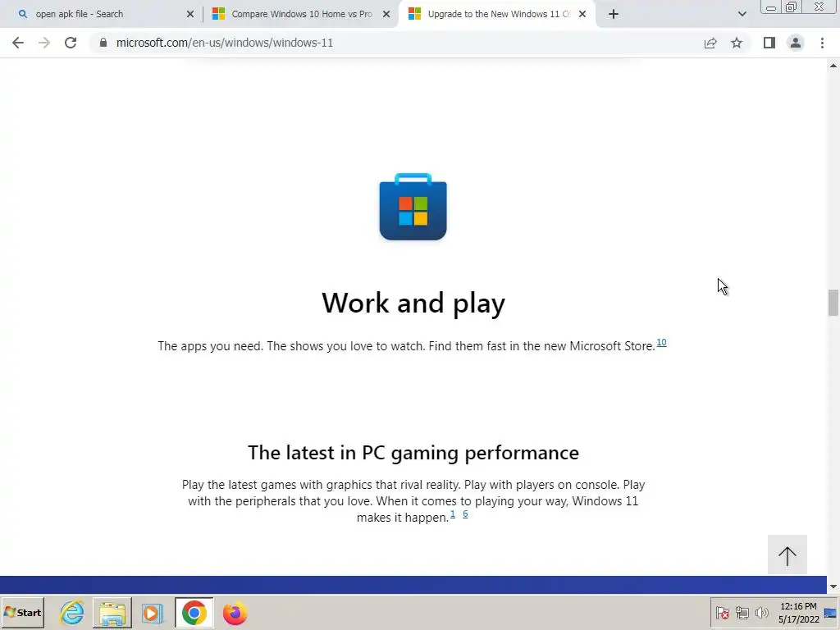Open the Windows Start menu
840x630 pixels.
tap(22, 613)
